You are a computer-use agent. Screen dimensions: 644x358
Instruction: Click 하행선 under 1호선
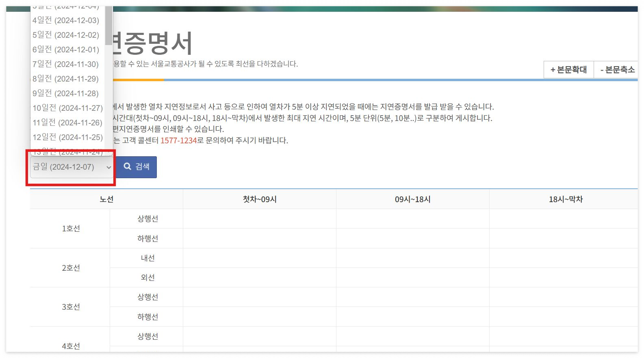pos(147,238)
